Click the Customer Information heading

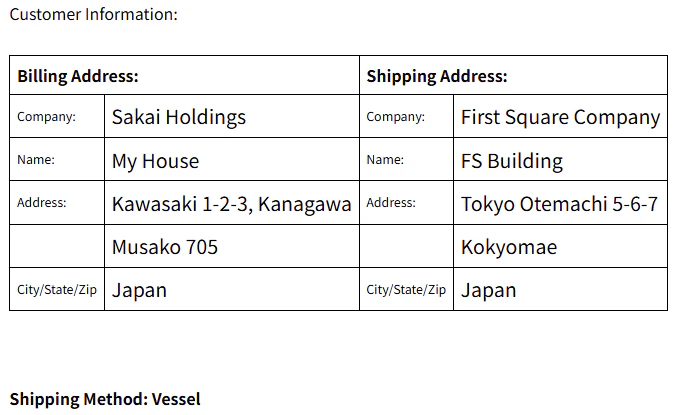(93, 14)
